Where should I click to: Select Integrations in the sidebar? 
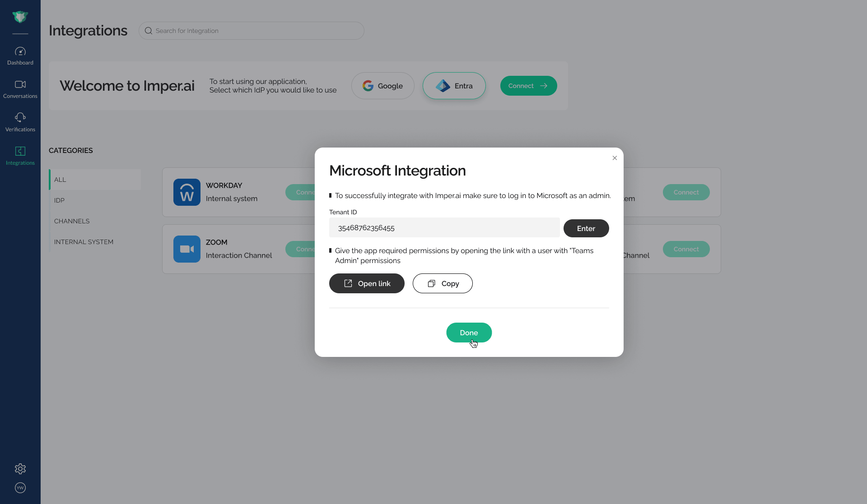click(20, 155)
